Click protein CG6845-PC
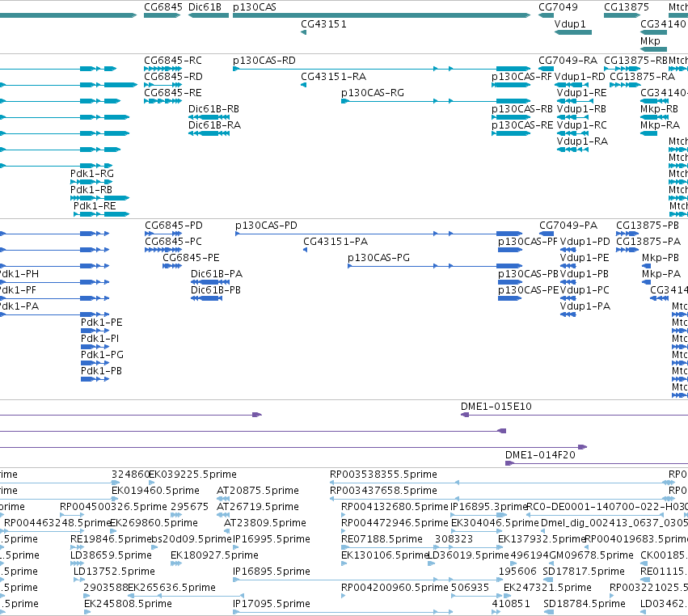Screen dimensions: 688x616 (x=162, y=250)
